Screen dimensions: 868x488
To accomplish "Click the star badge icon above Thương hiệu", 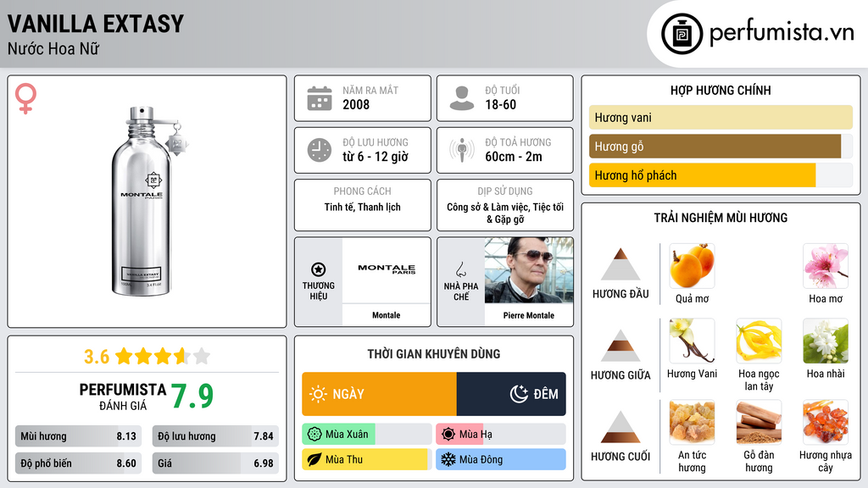I will click(x=319, y=269).
